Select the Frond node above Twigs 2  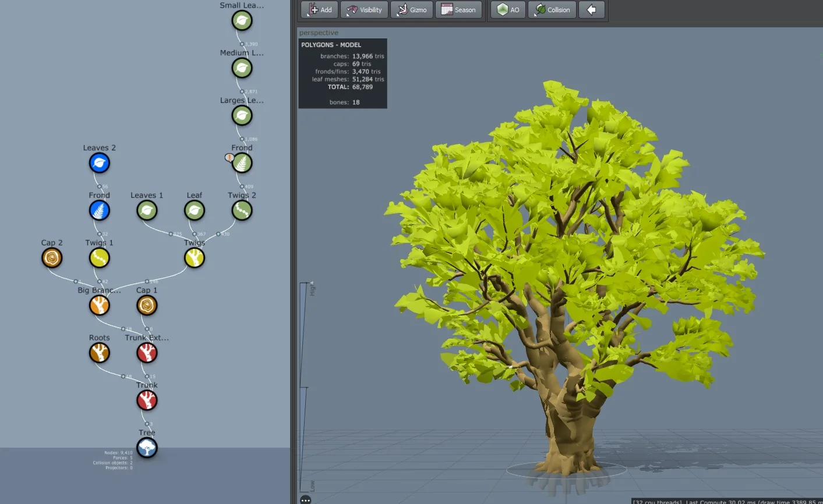click(242, 164)
